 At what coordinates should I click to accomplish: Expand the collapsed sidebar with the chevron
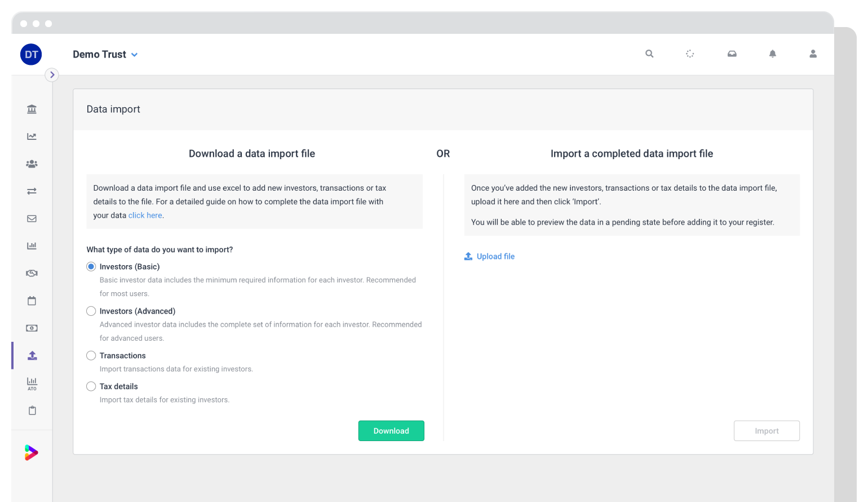click(51, 74)
